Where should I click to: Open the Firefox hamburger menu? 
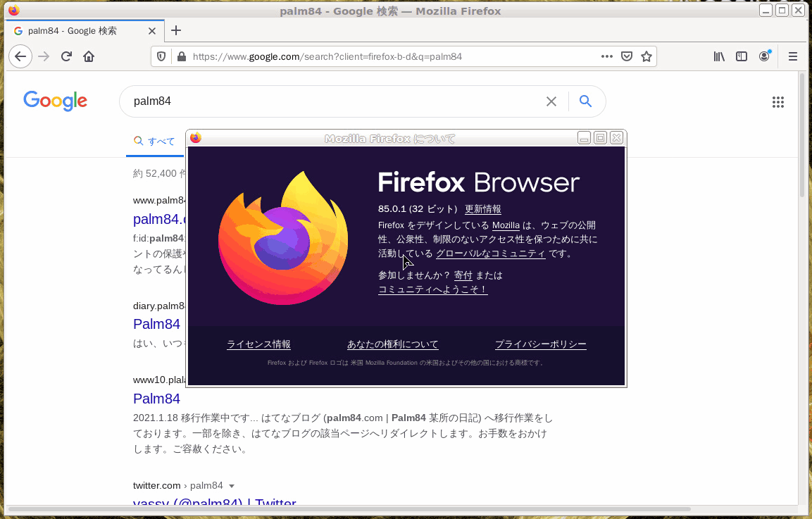pos(792,56)
